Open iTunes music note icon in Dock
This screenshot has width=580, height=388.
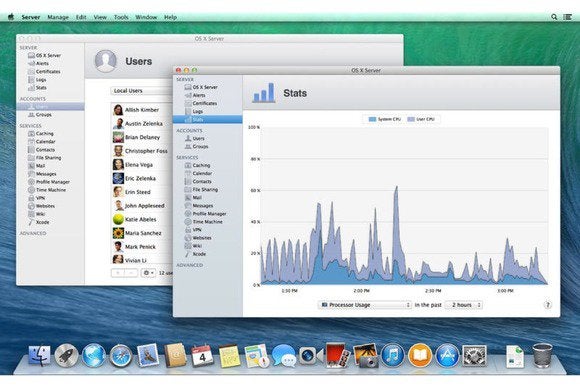[392, 355]
